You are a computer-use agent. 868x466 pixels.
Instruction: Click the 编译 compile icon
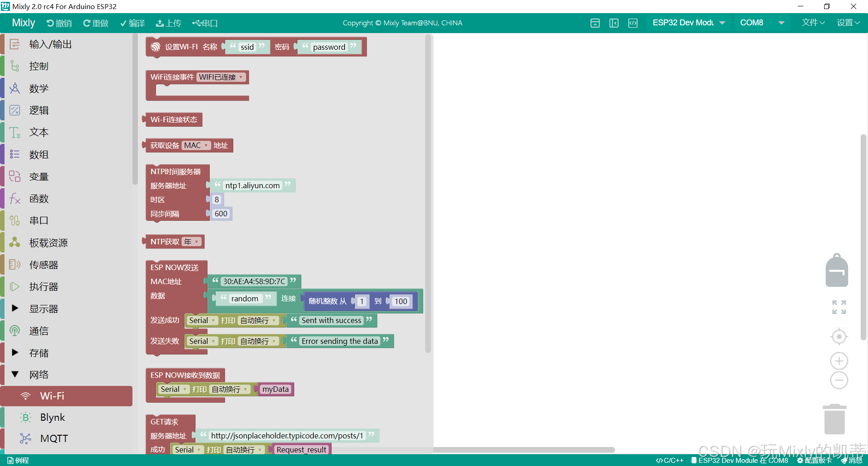132,23
